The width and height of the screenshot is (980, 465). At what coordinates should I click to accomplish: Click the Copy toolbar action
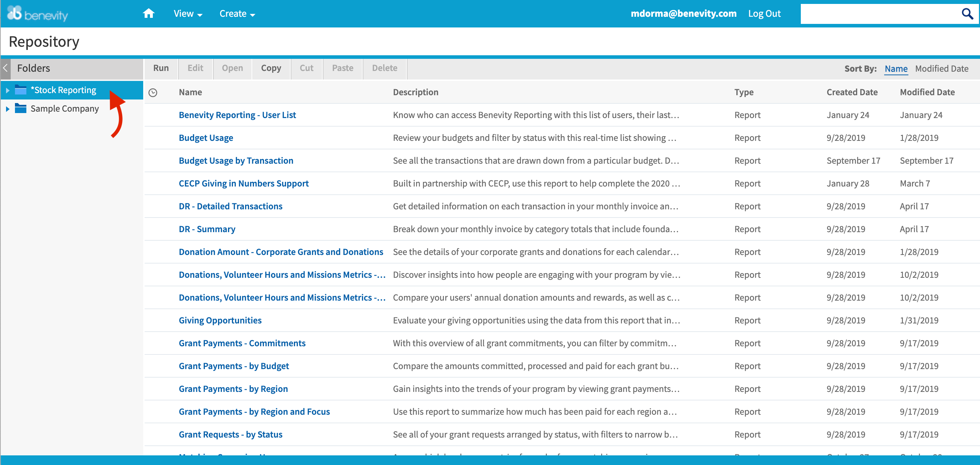271,68
